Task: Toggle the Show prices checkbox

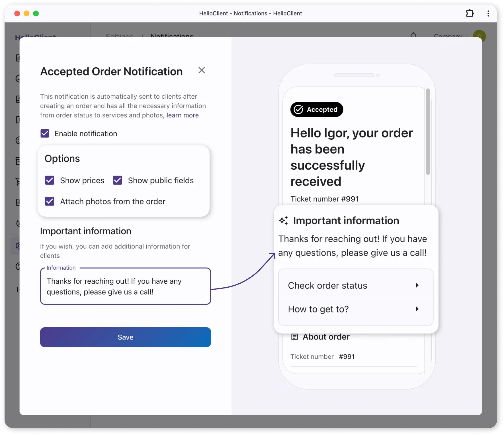Action: point(50,180)
